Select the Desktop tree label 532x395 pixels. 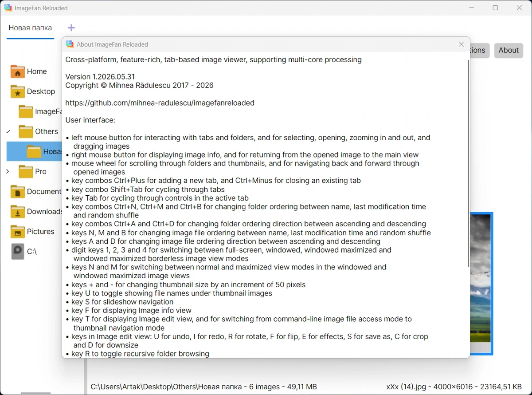41,91
